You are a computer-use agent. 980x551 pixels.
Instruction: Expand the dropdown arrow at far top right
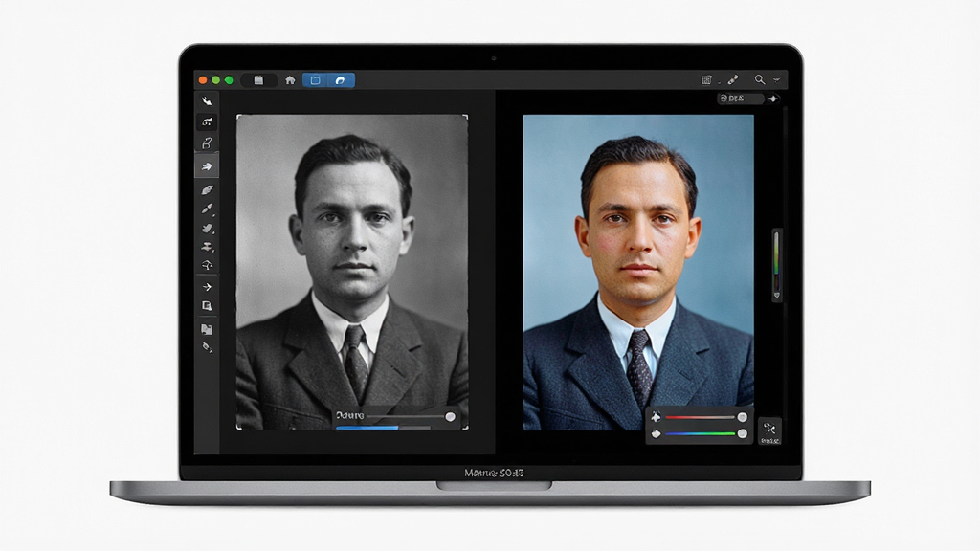pos(777,80)
